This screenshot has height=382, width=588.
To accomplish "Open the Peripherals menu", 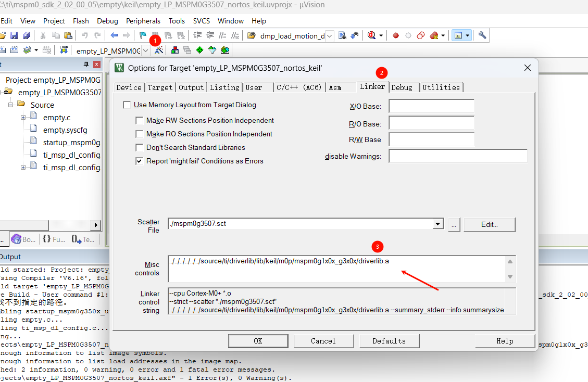I will (x=143, y=21).
